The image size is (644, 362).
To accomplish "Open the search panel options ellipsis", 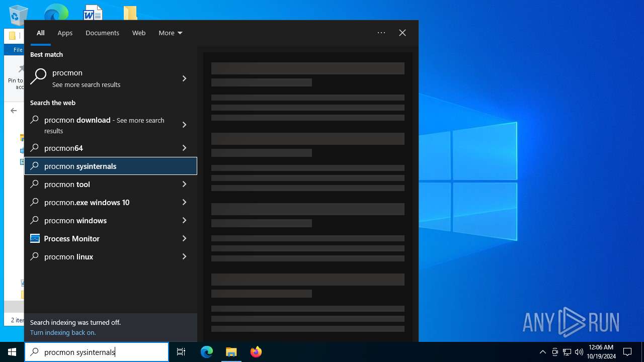I will (381, 33).
